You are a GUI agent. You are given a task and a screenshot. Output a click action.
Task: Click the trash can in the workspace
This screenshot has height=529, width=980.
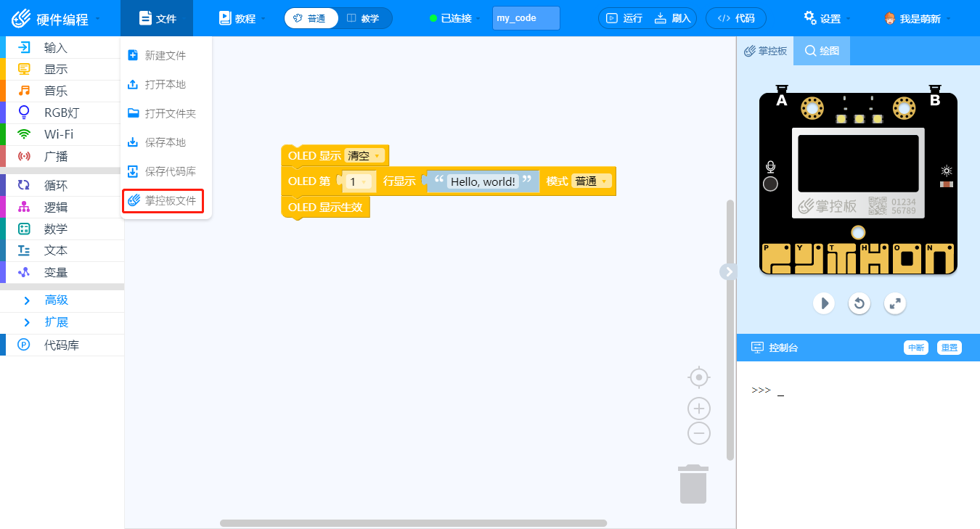click(693, 484)
